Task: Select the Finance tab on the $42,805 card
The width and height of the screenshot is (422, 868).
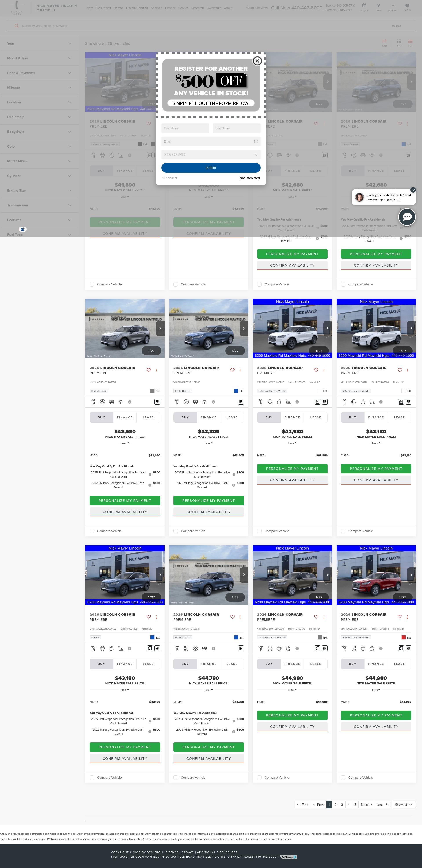Action: point(208,417)
